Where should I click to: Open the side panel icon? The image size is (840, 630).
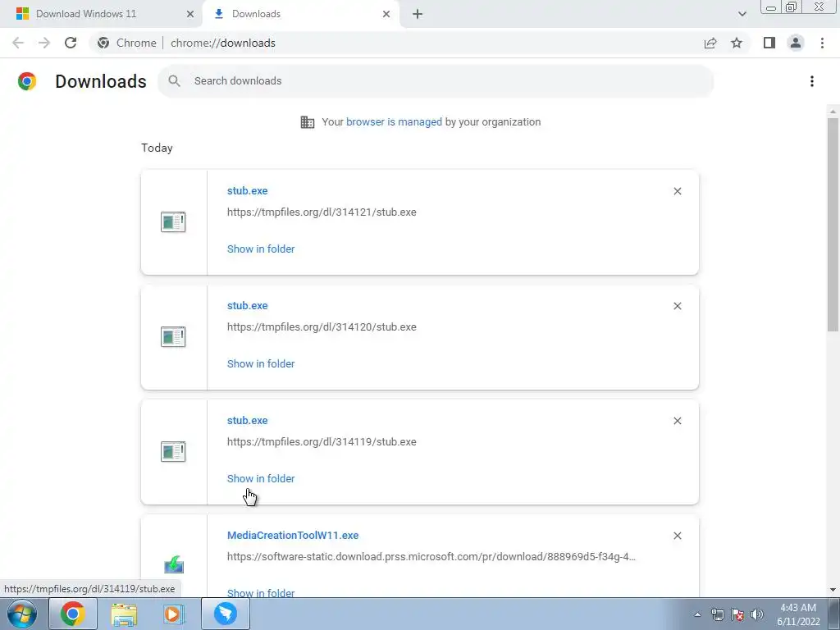click(769, 43)
